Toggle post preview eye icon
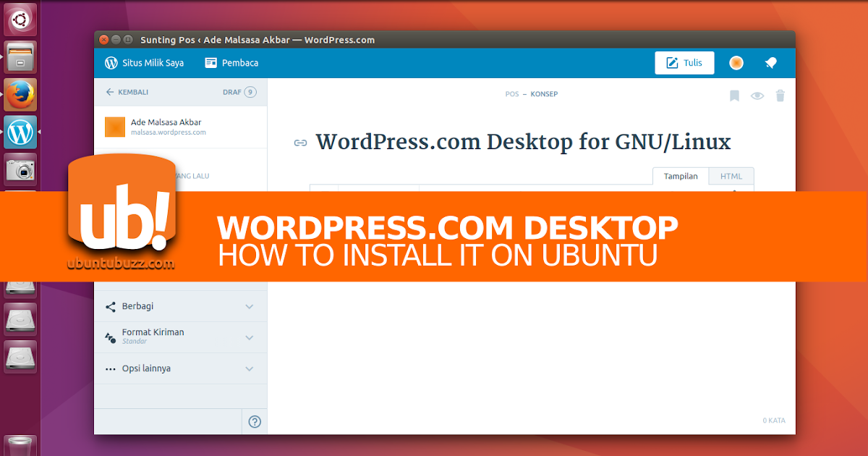This screenshot has width=868, height=456. (x=757, y=96)
